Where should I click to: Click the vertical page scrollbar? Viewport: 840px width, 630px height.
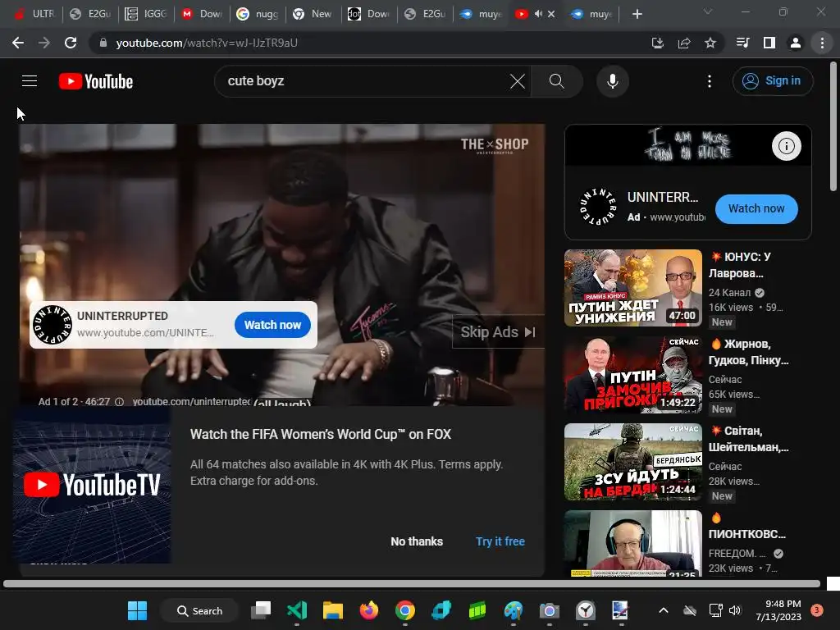tap(833, 127)
